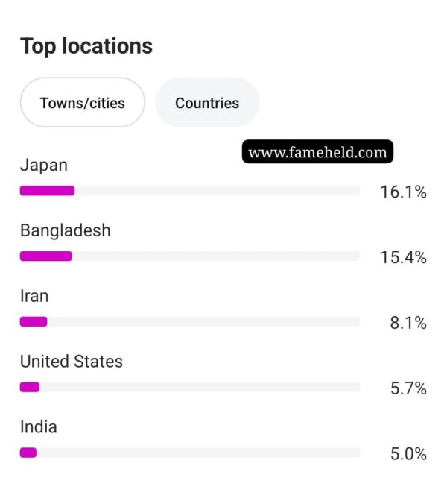
Task: Click the United States percentage bar
Action: tap(190, 388)
